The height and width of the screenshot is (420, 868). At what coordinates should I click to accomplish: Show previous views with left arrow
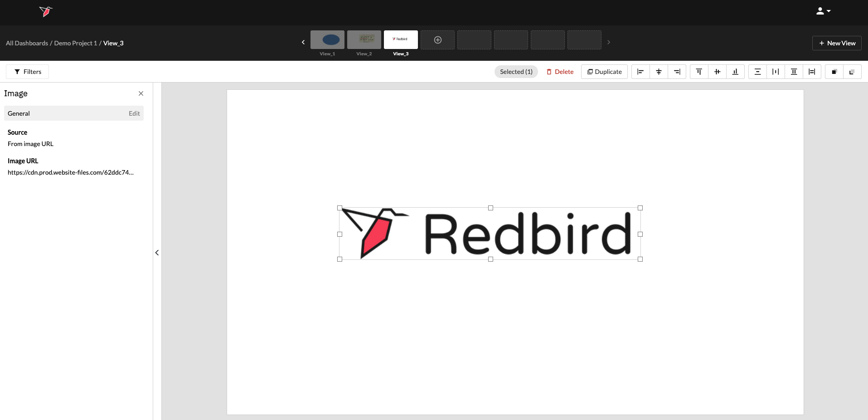pos(303,42)
